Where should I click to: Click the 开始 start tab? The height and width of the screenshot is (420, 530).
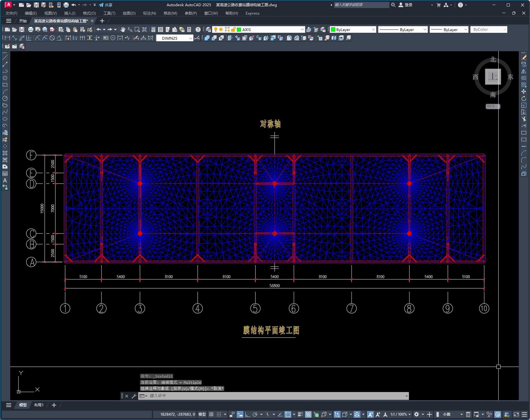(23, 21)
